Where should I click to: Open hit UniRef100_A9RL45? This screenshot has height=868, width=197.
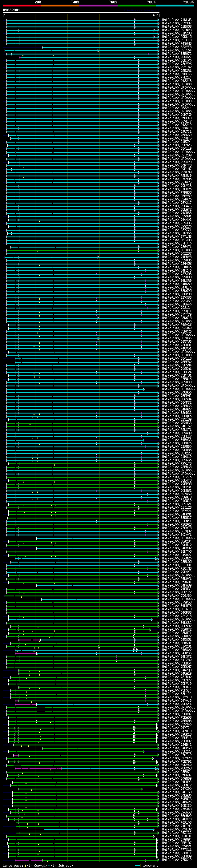177,37
